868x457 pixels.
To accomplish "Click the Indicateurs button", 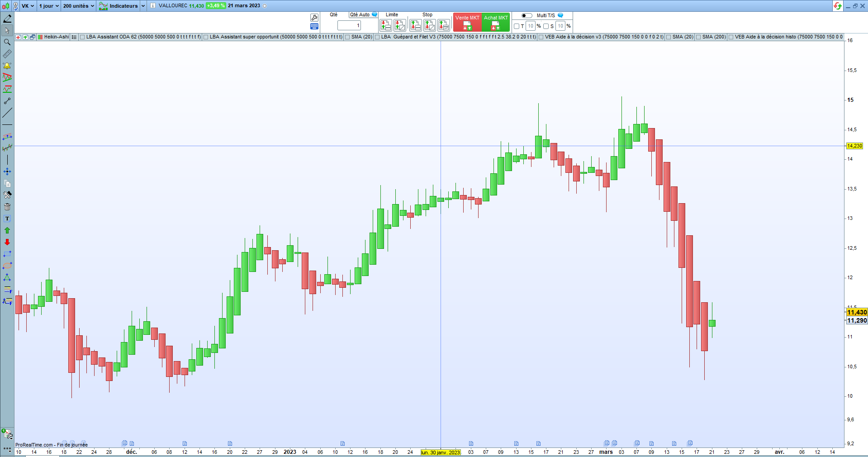I will click(119, 6).
